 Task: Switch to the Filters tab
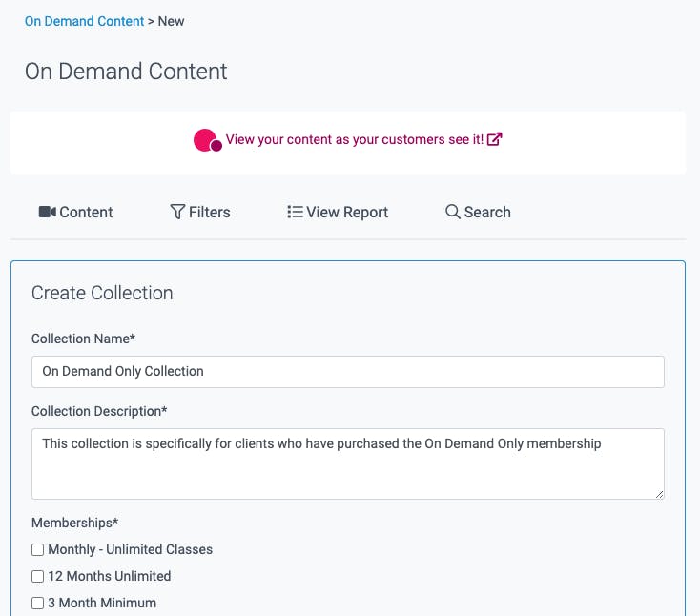tap(200, 212)
